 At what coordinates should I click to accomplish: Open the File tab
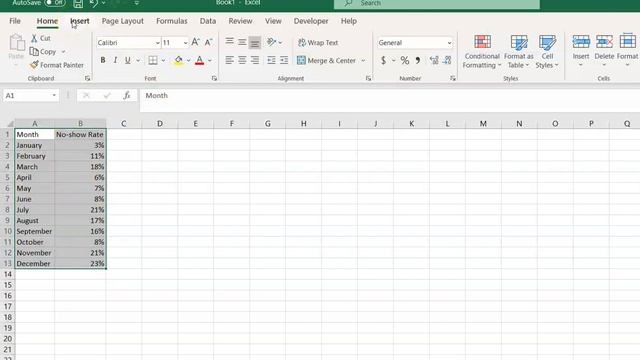coord(15,21)
